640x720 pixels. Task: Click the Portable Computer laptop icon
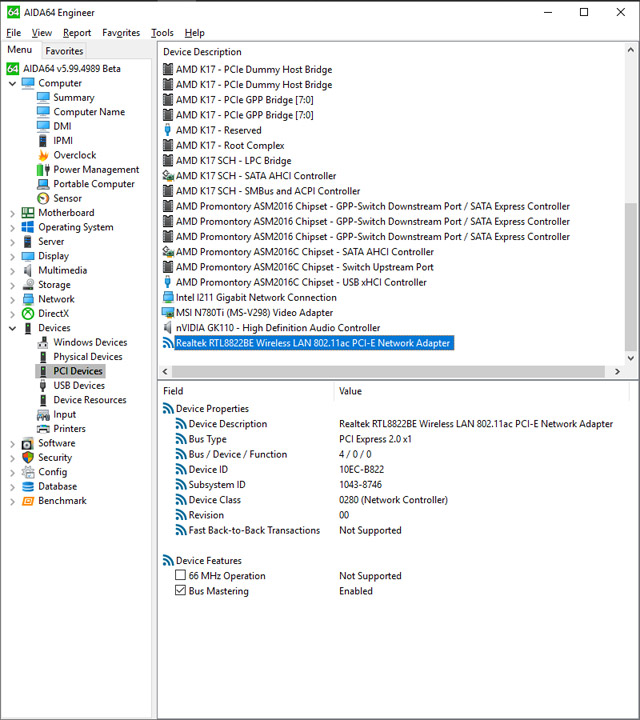pos(43,184)
